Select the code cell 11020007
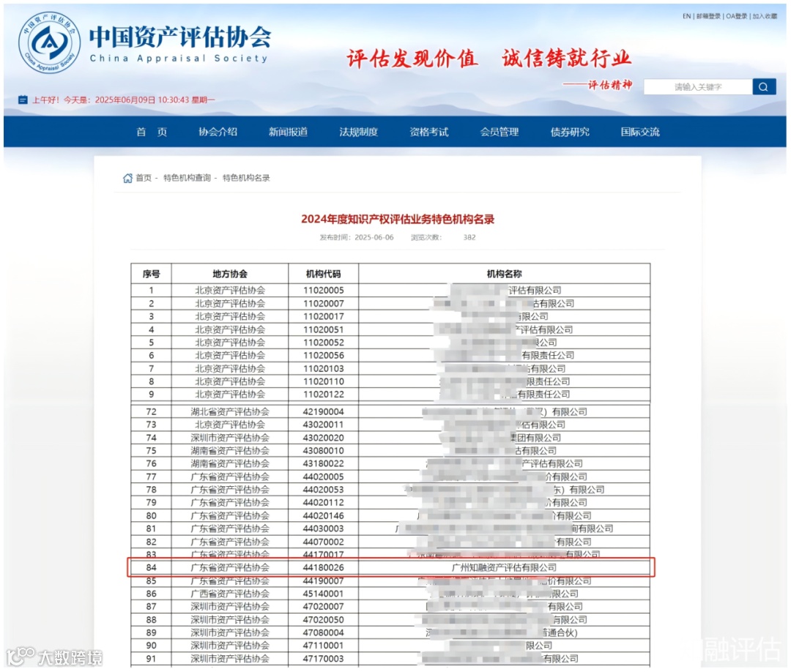The height and width of the screenshot is (672, 791). click(324, 304)
